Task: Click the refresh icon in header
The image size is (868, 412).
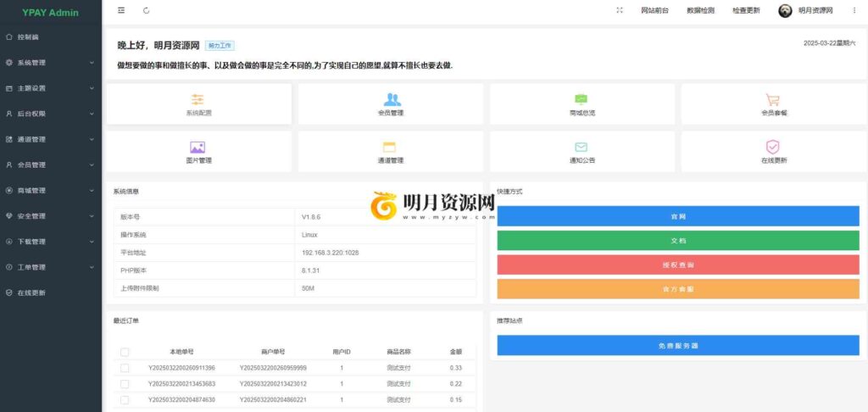Action: pos(146,10)
